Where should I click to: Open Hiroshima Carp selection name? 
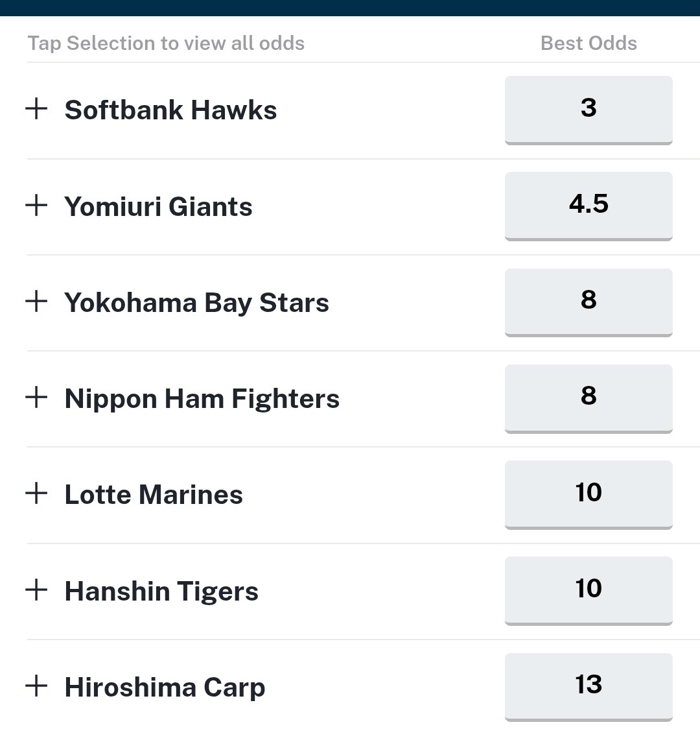(165, 687)
